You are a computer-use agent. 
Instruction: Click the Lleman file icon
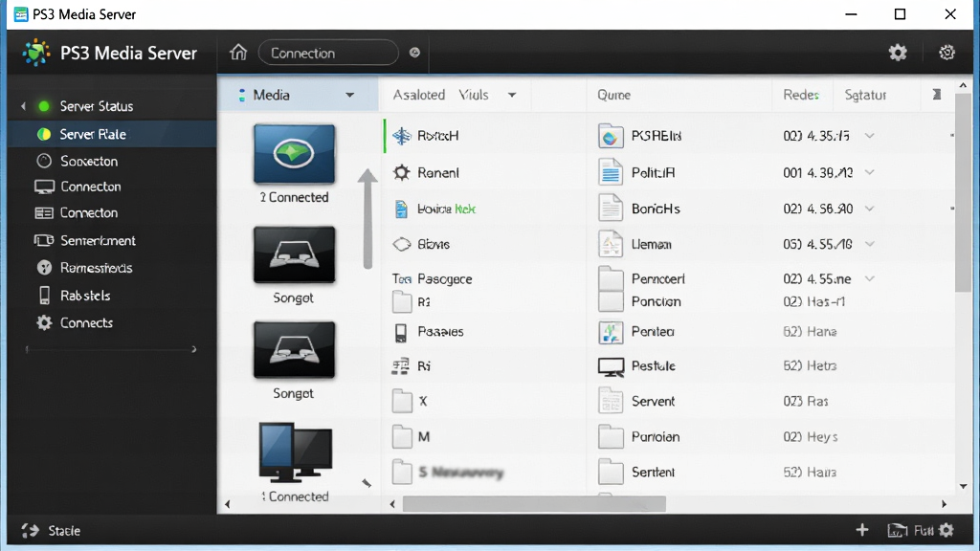click(x=610, y=244)
